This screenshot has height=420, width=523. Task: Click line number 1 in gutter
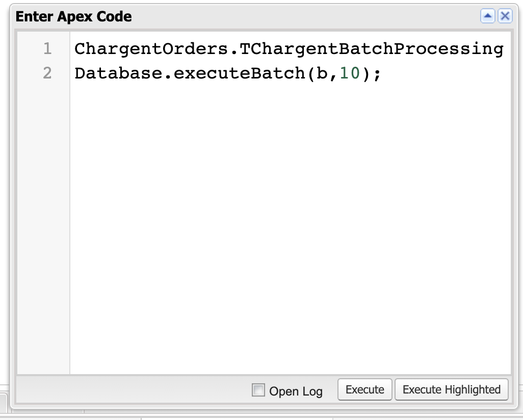point(47,49)
